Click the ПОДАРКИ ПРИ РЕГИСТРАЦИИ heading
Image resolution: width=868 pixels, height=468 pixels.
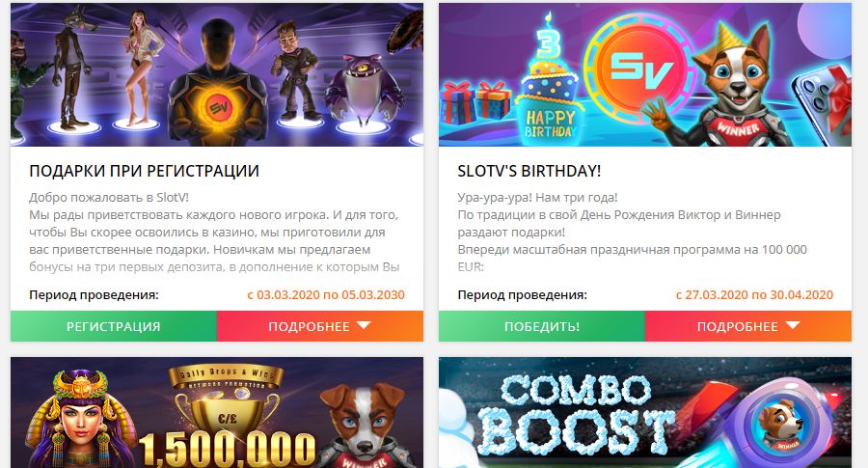point(144,171)
